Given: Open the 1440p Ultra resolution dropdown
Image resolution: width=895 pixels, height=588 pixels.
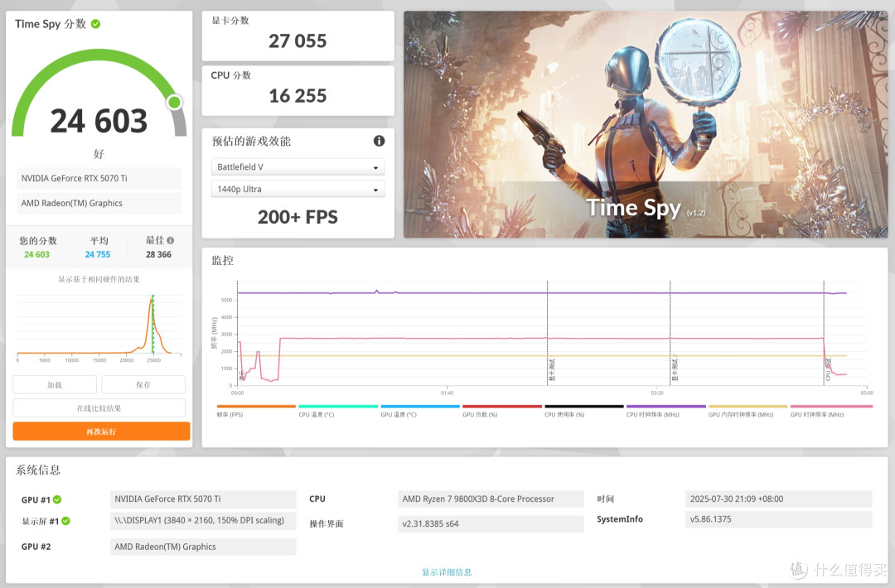Looking at the screenshot, I should point(298,190).
